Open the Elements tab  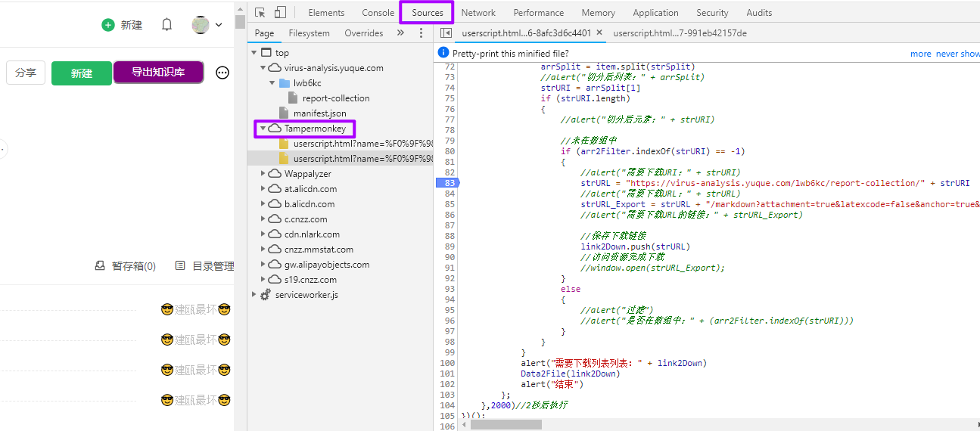(326, 13)
